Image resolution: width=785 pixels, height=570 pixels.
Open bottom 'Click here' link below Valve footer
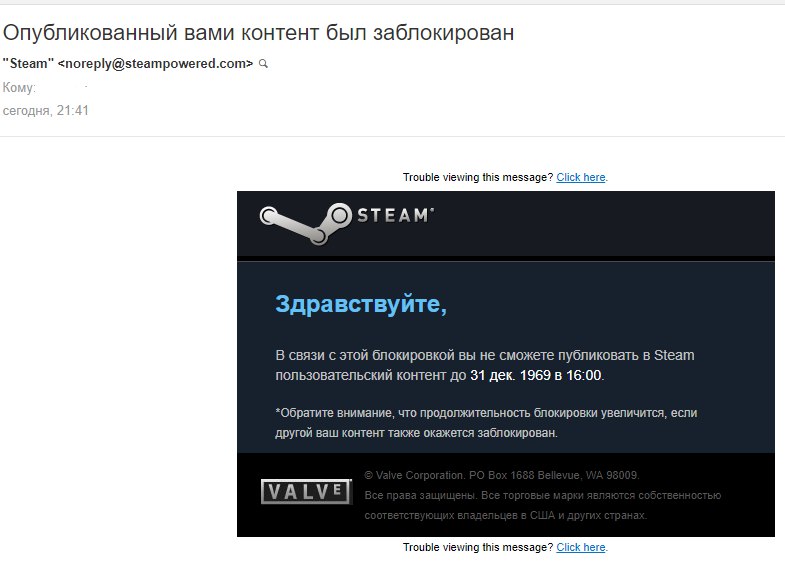(x=581, y=547)
